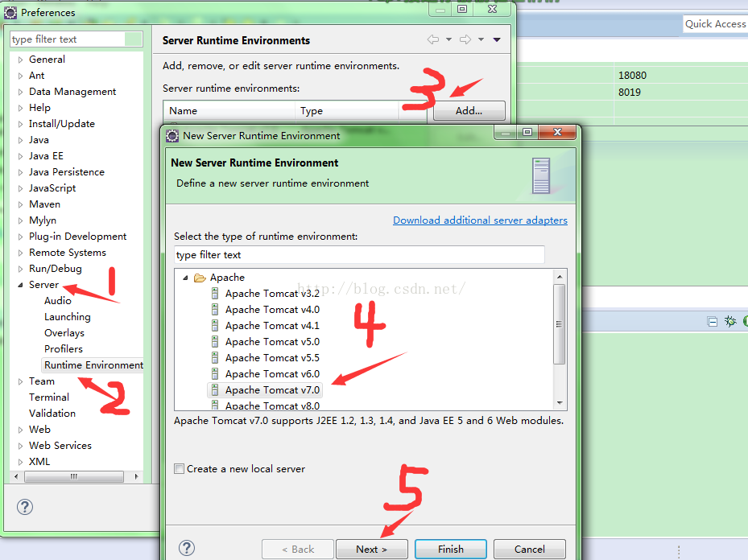Screen dimensions: 748x560
Task: Click the 8019 port value in background
Action: click(629, 93)
